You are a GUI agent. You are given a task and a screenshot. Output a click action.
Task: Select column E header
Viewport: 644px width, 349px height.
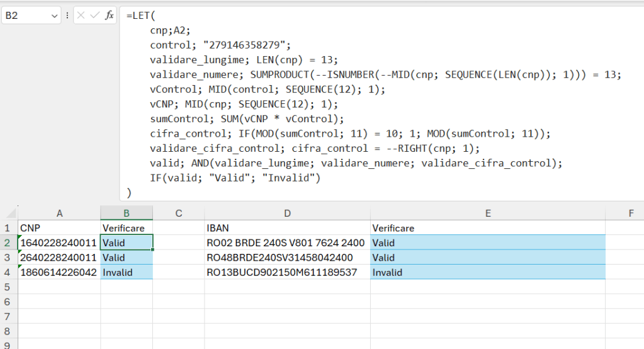click(487, 213)
